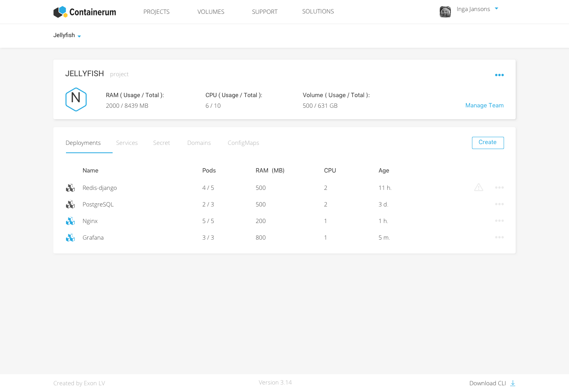The image size is (569, 392).
Task: Click the PostgreSQL deployment cube icon
Action: [x=70, y=204]
